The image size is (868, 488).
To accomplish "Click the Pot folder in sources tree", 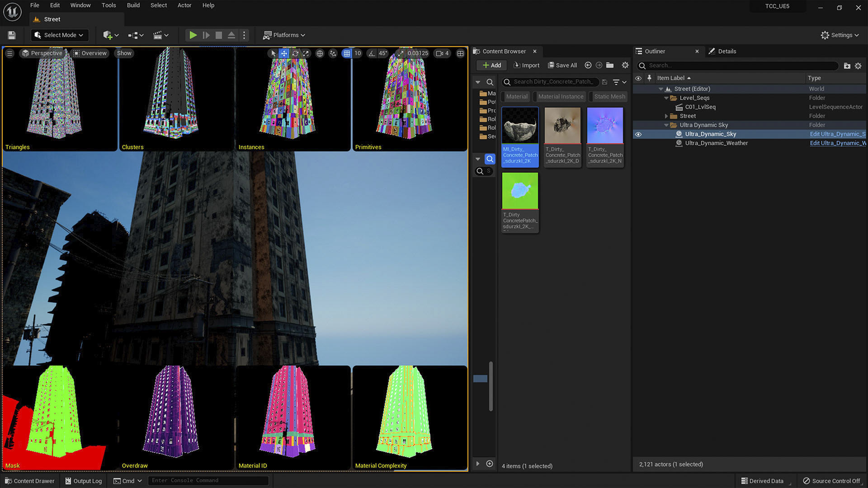I will pyautogui.click(x=488, y=102).
